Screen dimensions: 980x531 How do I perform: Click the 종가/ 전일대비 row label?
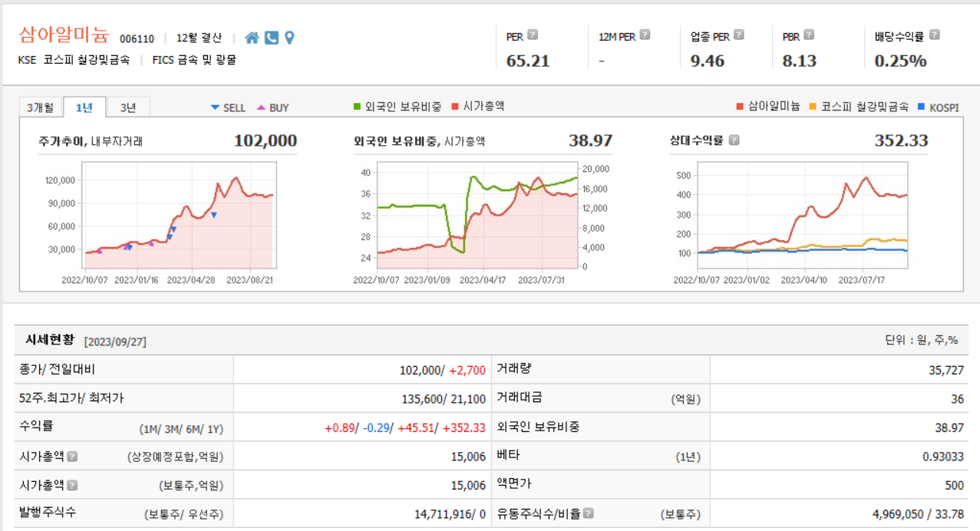pos(58,370)
